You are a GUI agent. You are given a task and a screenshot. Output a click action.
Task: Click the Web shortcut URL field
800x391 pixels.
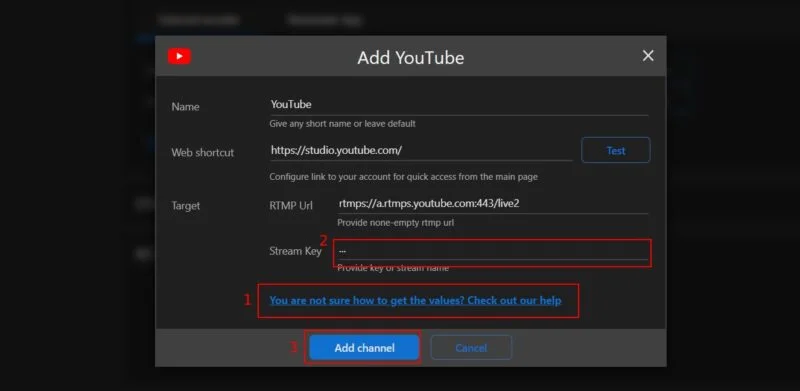pyautogui.click(x=421, y=150)
